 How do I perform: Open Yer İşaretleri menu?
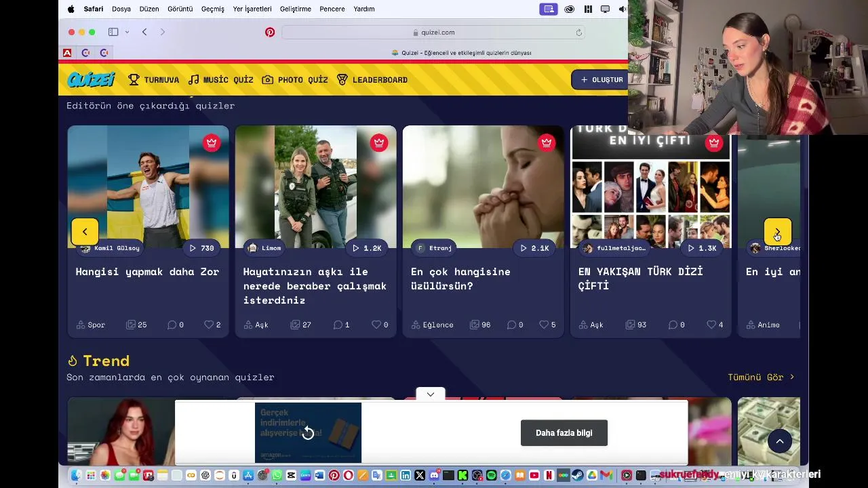click(x=252, y=9)
